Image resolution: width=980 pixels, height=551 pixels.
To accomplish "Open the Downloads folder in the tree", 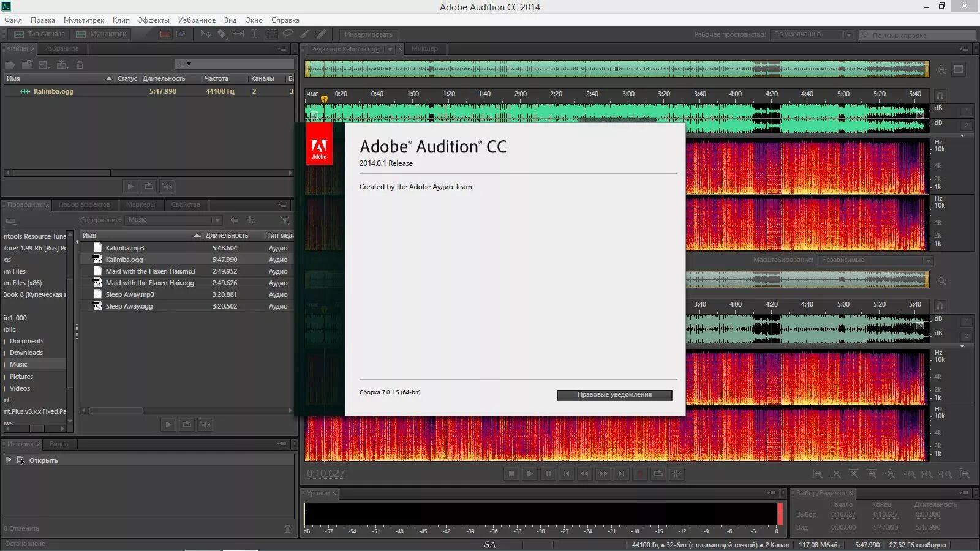I will pos(26,353).
